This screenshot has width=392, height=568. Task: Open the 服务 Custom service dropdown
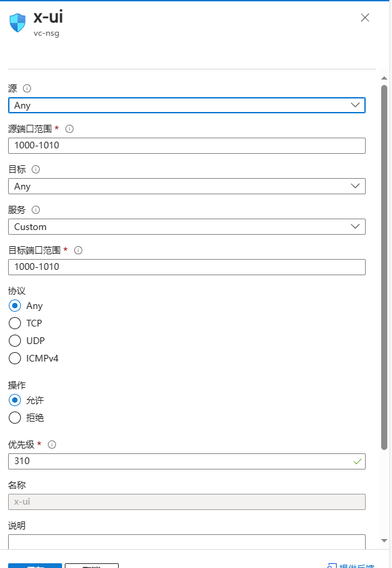[187, 227]
